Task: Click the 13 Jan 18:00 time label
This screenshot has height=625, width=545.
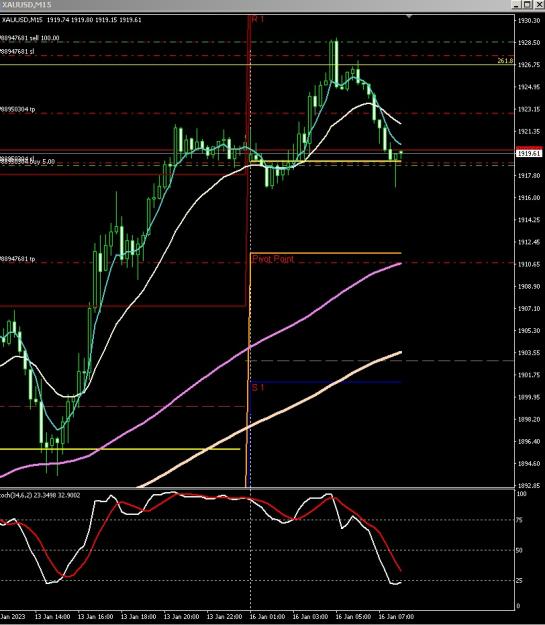Action: tap(138, 617)
